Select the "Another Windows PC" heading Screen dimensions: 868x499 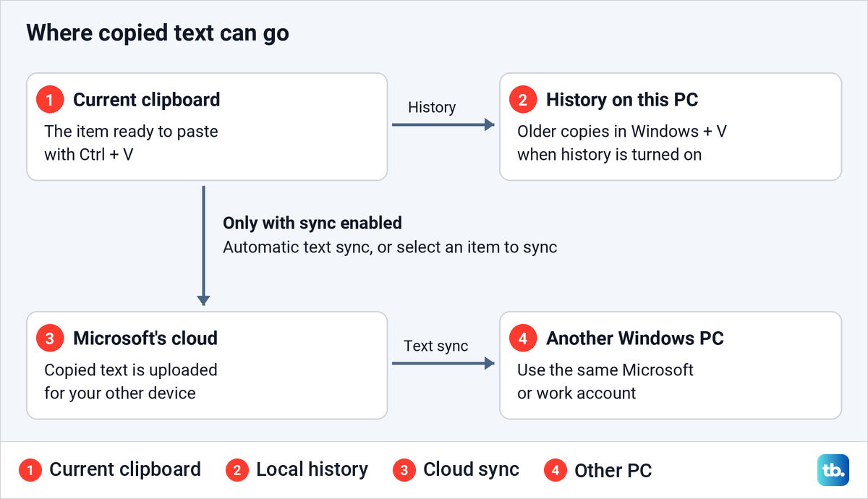[635, 338]
